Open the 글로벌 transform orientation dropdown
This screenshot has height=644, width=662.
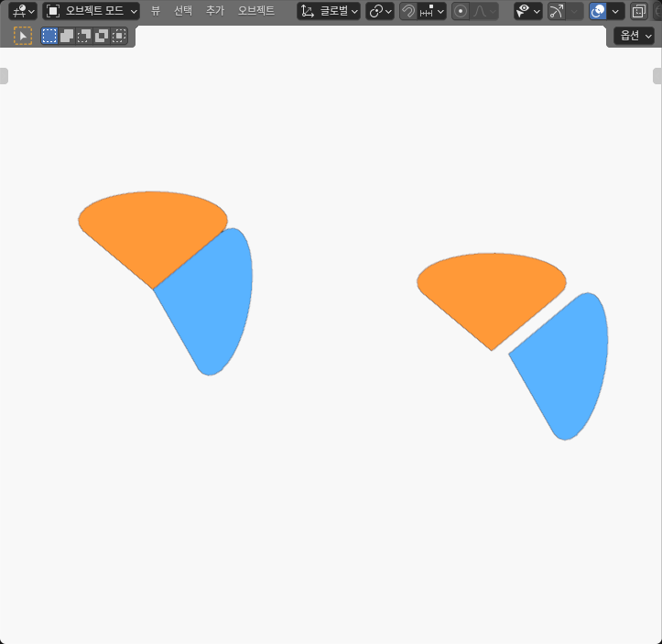[329, 11]
